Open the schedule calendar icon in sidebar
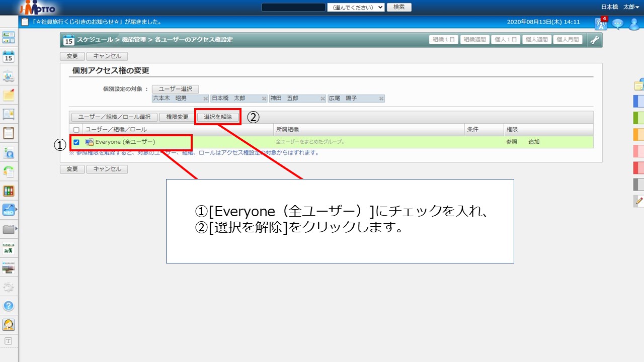644x362 pixels. pos(9,56)
